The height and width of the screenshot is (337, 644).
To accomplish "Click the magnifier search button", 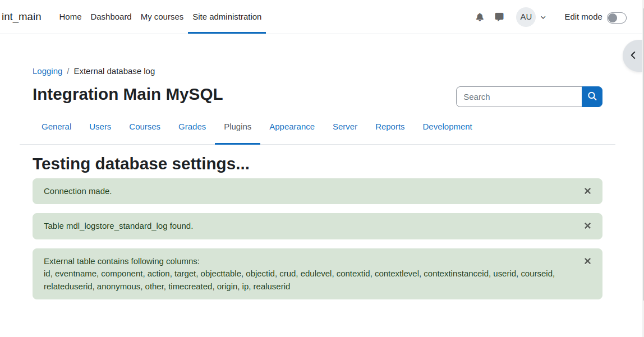I will pyautogui.click(x=592, y=96).
